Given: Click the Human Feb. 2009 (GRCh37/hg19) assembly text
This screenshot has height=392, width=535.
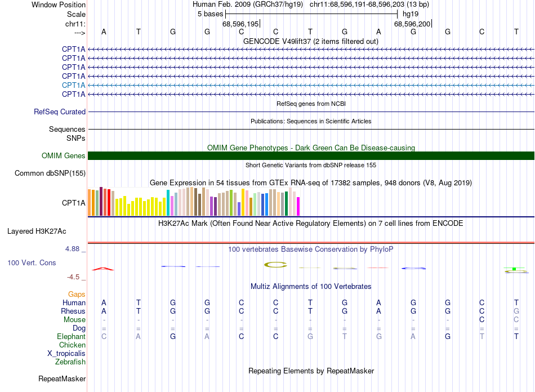Looking at the screenshot, I should click(248, 5).
